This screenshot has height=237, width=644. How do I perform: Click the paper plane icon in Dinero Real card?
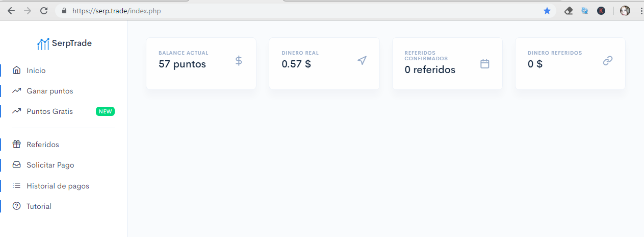[362, 61]
